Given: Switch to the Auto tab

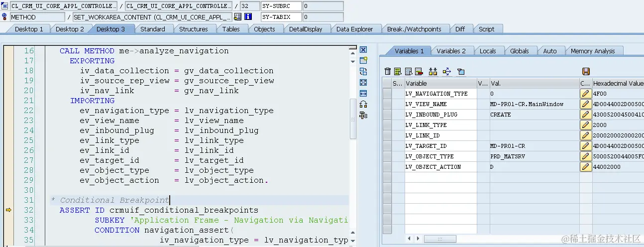Looking at the screenshot, I should pyautogui.click(x=550, y=51).
